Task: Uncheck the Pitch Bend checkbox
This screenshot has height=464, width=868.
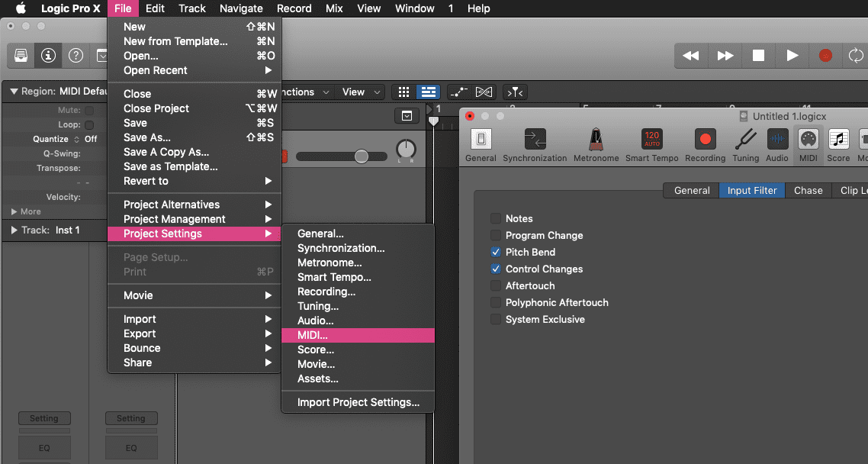Action: [496, 252]
